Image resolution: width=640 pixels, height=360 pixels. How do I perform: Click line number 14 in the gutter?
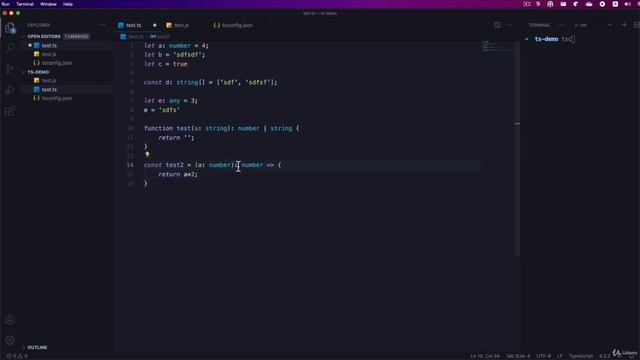pyautogui.click(x=130, y=165)
